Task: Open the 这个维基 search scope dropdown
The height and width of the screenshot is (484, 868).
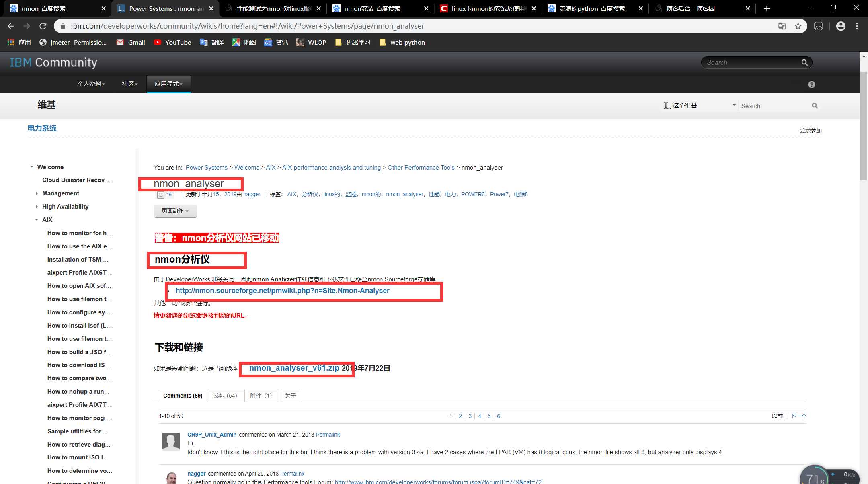Action: (x=700, y=105)
